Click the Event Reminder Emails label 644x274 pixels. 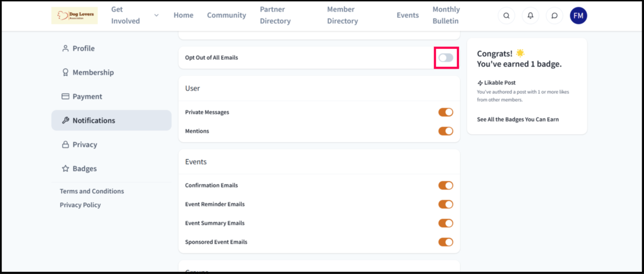click(215, 204)
